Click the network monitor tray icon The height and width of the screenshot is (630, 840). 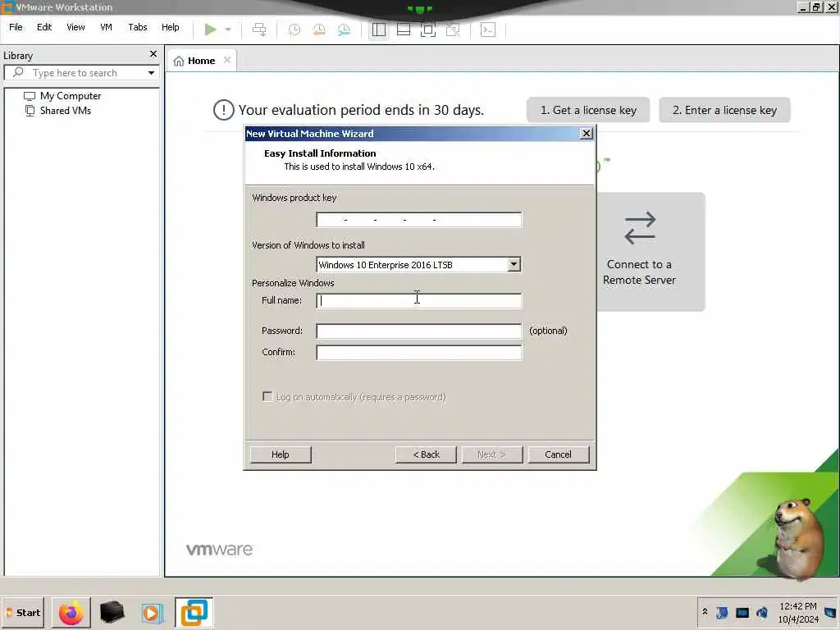[742, 613]
